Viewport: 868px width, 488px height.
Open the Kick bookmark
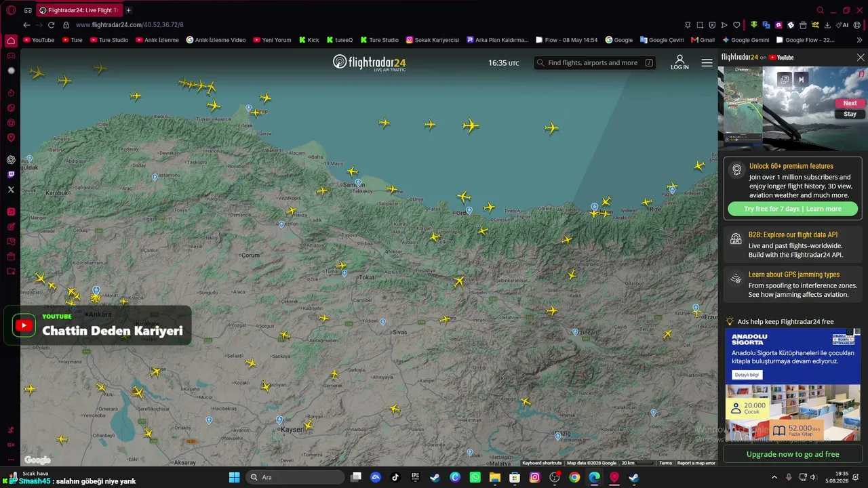pyautogui.click(x=309, y=40)
